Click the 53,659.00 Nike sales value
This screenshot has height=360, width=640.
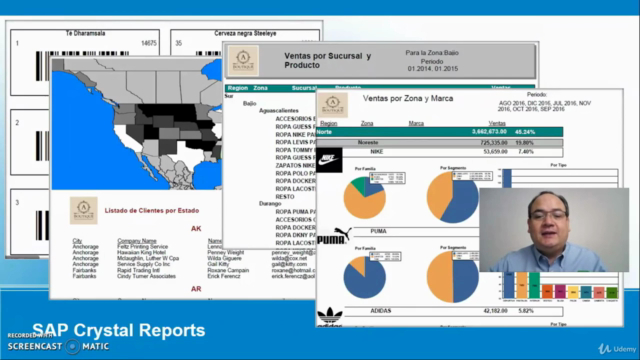pos(496,151)
